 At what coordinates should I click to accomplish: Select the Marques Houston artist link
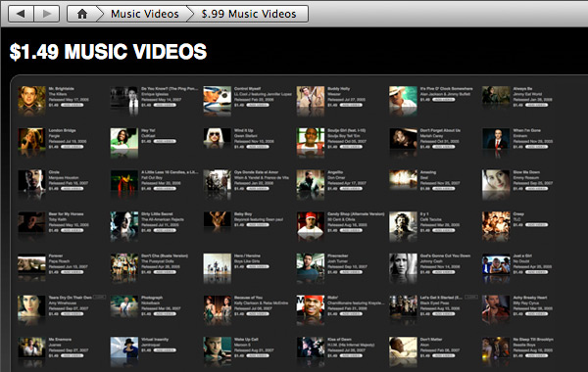64,178
